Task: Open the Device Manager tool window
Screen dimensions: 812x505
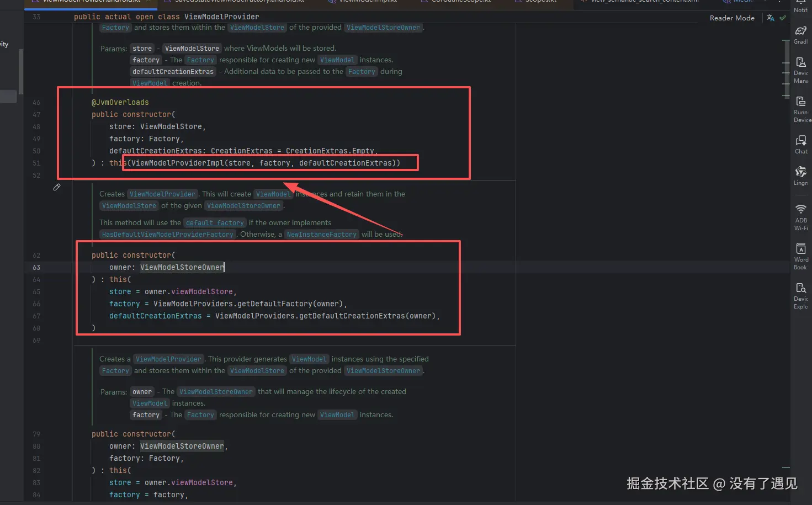Action: (x=801, y=70)
